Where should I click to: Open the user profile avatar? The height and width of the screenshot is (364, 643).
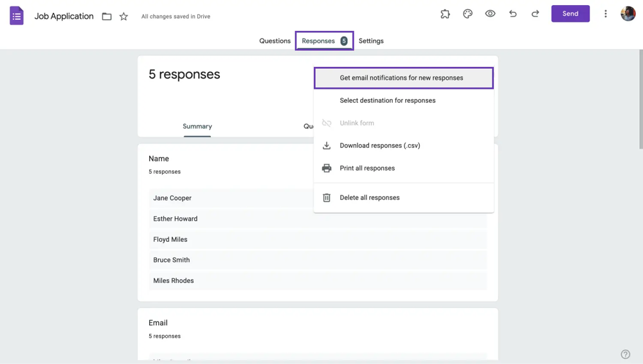[x=628, y=14]
